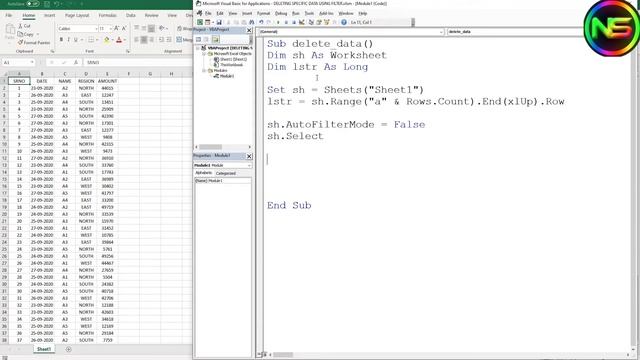Click the Orientation icon in Alignment group

[x=161, y=28]
